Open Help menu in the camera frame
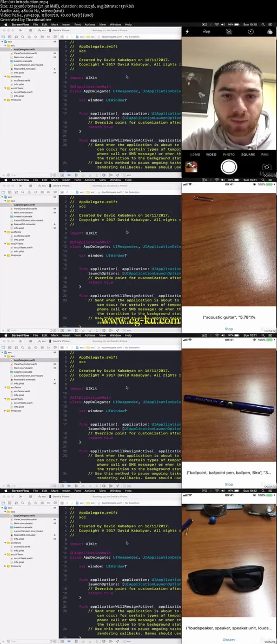The width and height of the screenshot is (277, 644). 128,25
